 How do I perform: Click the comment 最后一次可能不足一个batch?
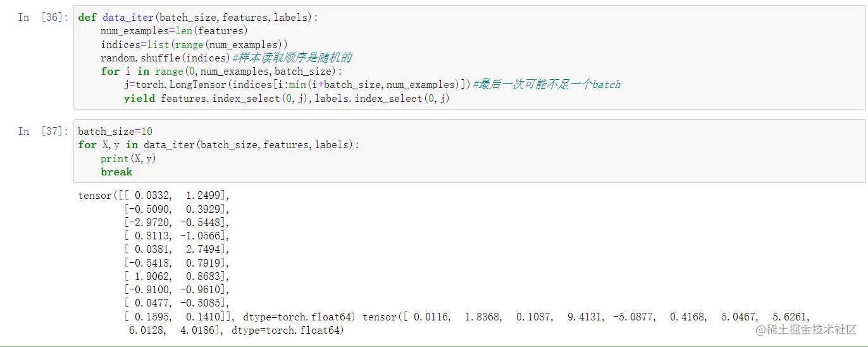(x=547, y=84)
